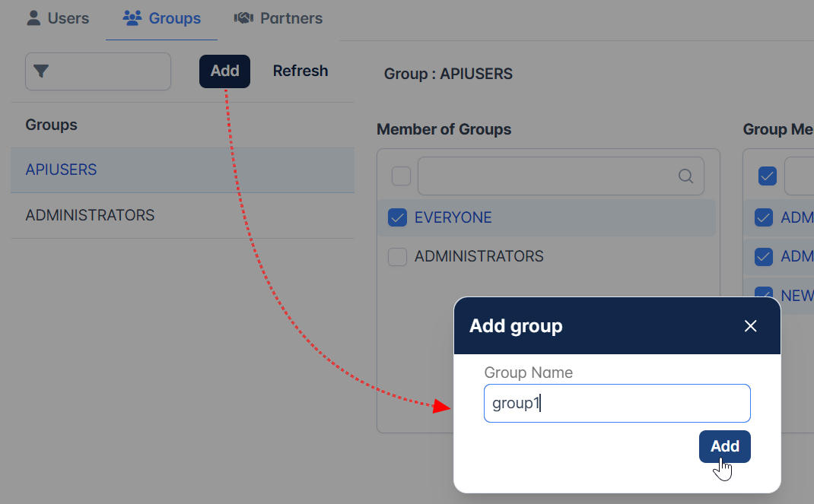Switch to the Users tab
Image resolution: width=814 pixels, height=504 pixels.
click(x=58, y=19)
